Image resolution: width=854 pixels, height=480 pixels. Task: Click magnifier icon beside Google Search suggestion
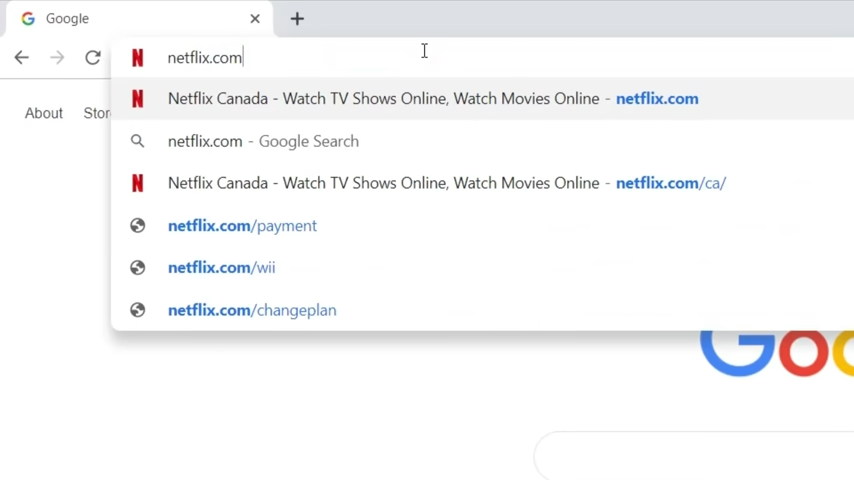[x=138, y=141]
